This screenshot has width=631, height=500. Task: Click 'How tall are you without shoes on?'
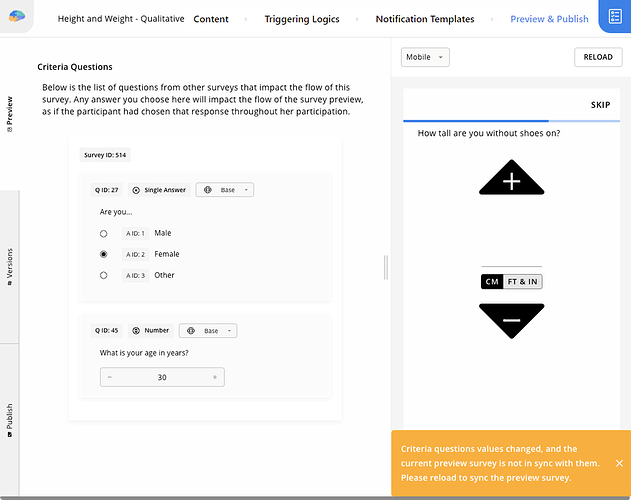tap(489, 133)
